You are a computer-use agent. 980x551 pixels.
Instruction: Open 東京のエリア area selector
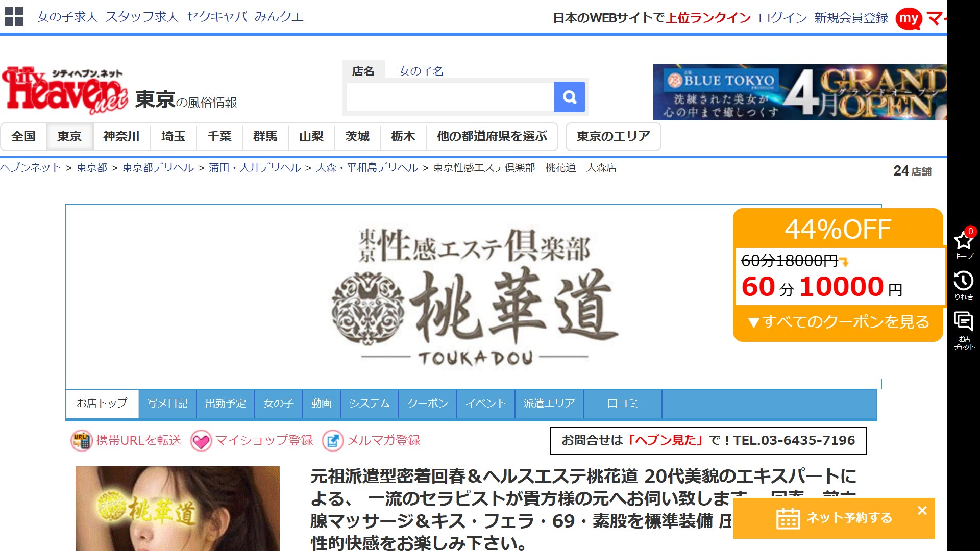614,137
